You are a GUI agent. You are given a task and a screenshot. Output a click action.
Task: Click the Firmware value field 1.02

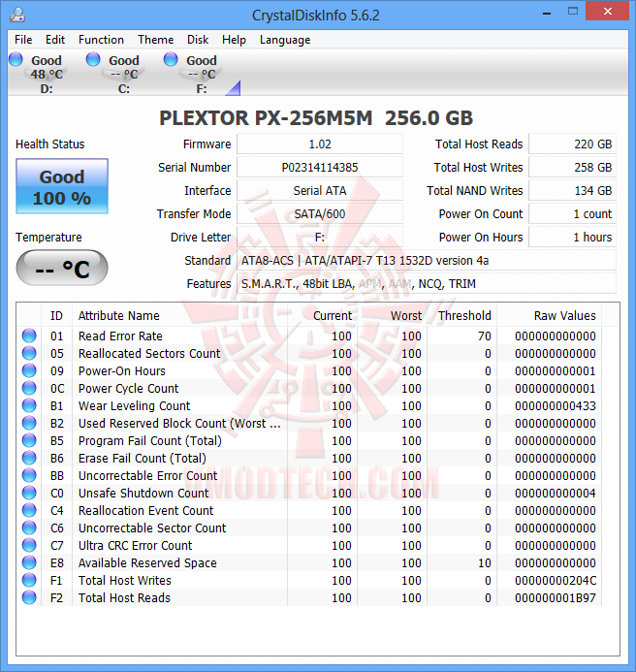320,144
